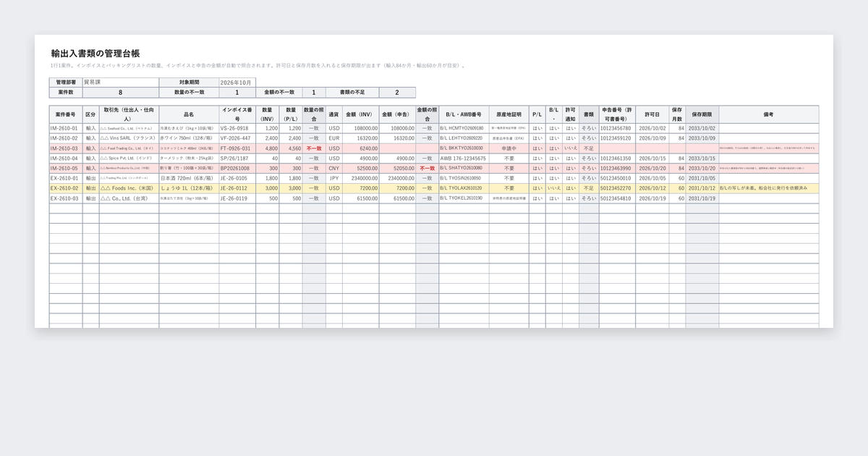Click the 対象期間 value 2026年10月
This screenshot has width=868, height=456.
pyautogui.click(x=237, y=83)
